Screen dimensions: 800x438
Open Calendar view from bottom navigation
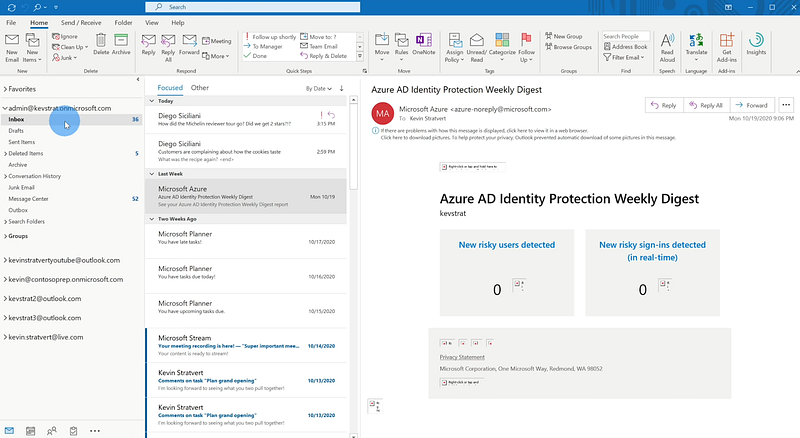point(32,430)
